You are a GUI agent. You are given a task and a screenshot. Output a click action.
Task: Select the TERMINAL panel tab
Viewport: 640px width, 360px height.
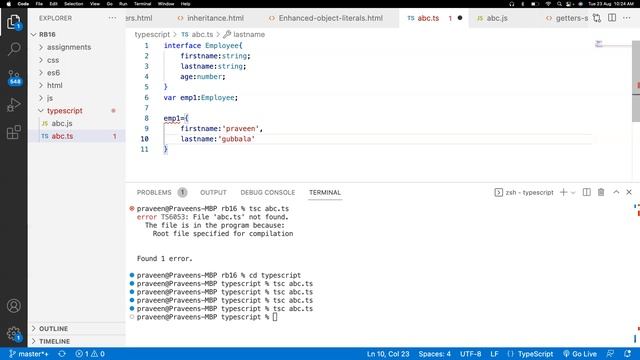pos(324,192)
